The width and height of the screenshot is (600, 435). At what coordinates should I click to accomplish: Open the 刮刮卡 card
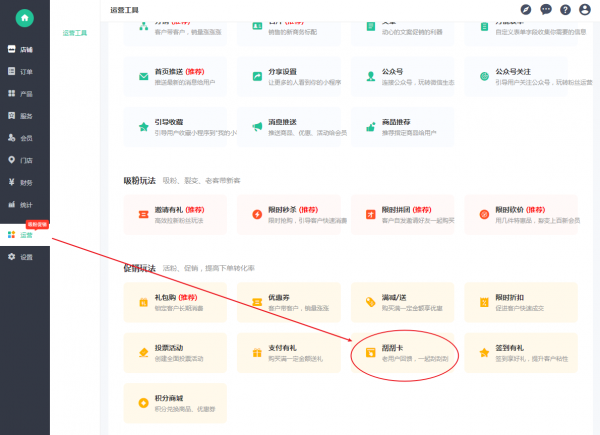pos(403,353)
